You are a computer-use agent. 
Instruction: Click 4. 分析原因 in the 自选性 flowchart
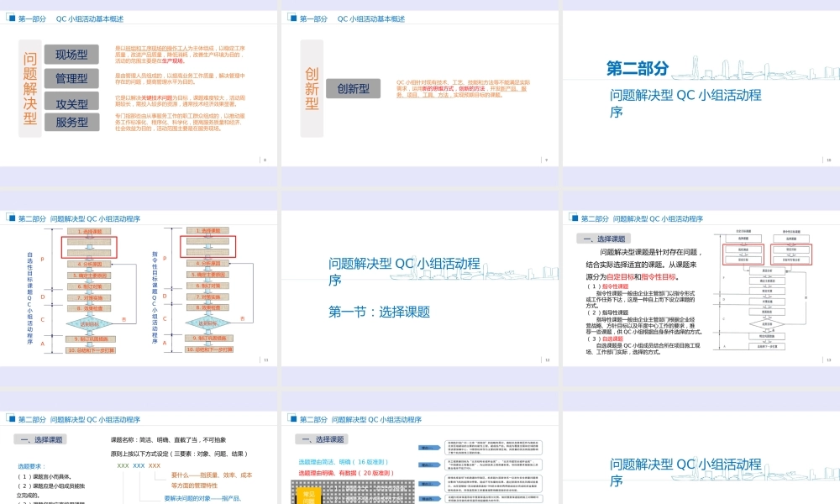(x=90, y=264)
